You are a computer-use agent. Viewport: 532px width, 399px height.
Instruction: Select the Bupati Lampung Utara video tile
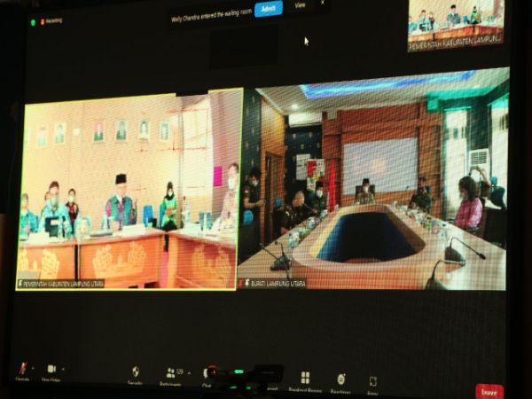372,179
